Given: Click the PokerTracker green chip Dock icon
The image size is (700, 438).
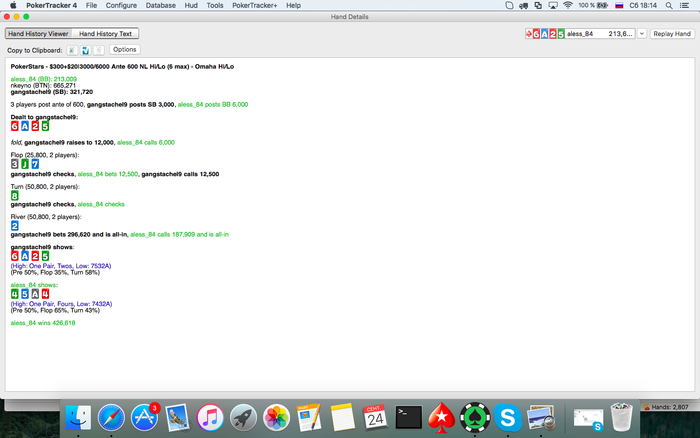Looking at the screenshot, I should (x=475, y=418).
